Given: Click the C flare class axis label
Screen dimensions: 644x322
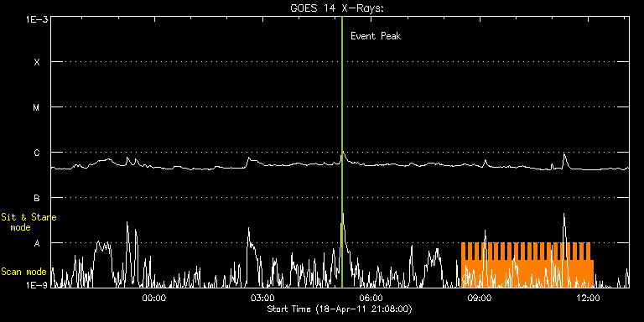Looking at the screenshot, I should (37, 153).
